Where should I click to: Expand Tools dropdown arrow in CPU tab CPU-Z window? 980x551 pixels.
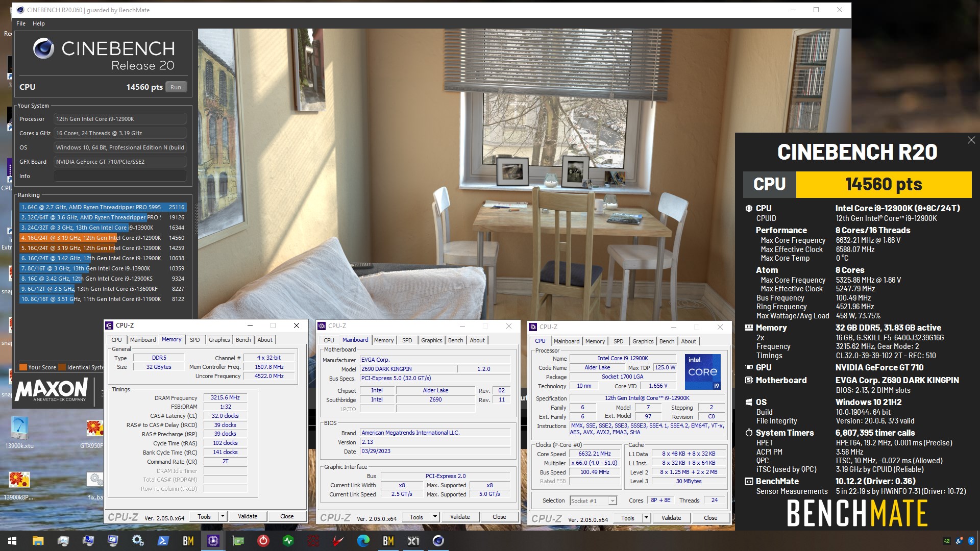pos(646,518)
